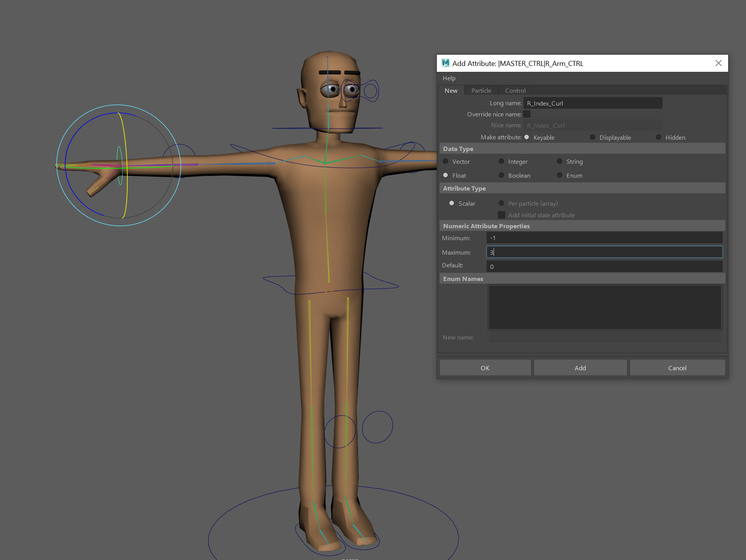The width and height of the screenshot is (746, 560).
Task: Enable Override nice name checkbox
Action: coord(527,114)
